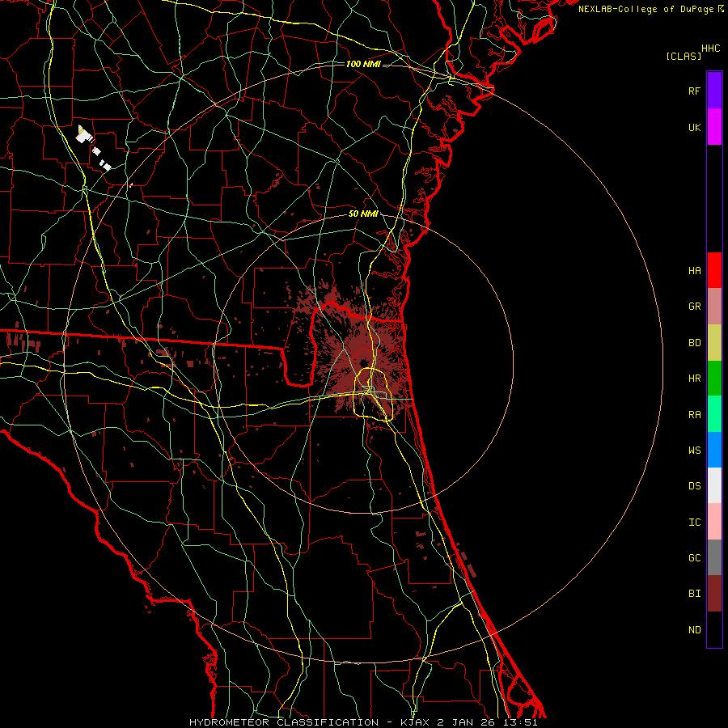Click the RF purple legend swatch
The image size is (728, 728).
[714, 91]
